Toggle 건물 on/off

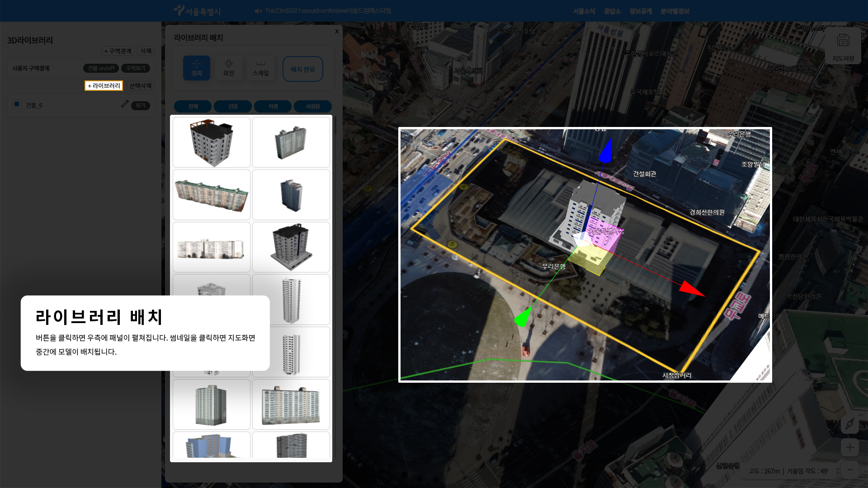click(x=101, y=68)
